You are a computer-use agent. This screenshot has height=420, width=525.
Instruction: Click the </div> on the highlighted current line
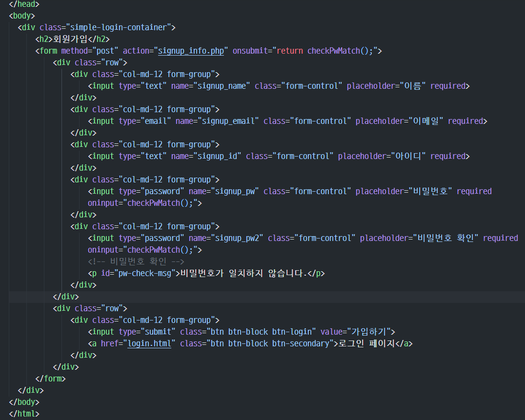tap(66, 297)
